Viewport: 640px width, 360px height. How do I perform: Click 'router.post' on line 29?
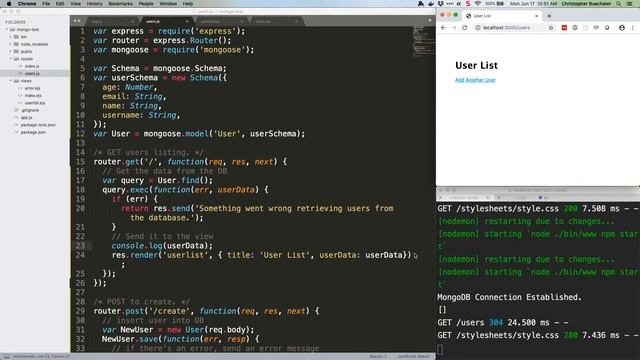point(119,311)
